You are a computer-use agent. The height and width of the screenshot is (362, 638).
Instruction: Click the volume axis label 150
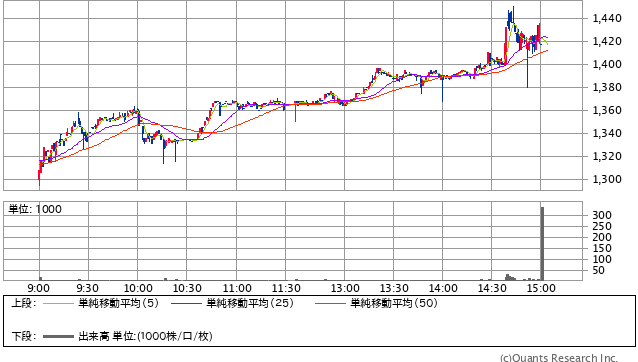tap(602, 248)
